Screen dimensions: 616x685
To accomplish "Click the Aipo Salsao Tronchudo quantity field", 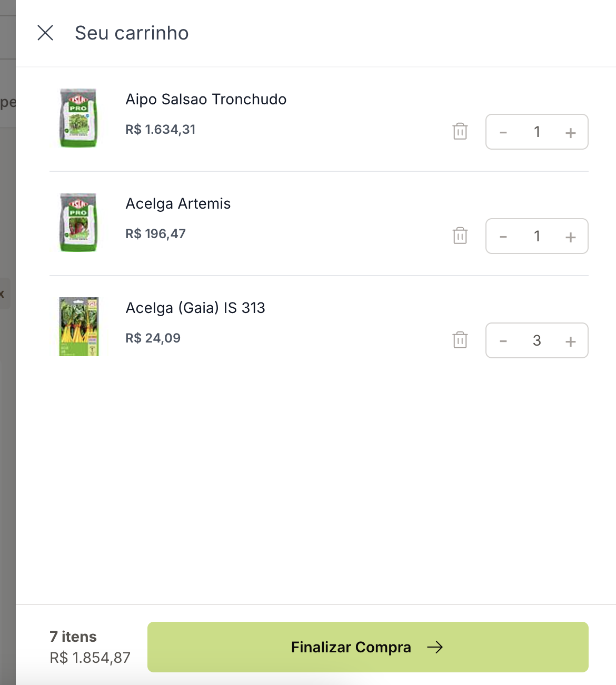I will (537, 132).
